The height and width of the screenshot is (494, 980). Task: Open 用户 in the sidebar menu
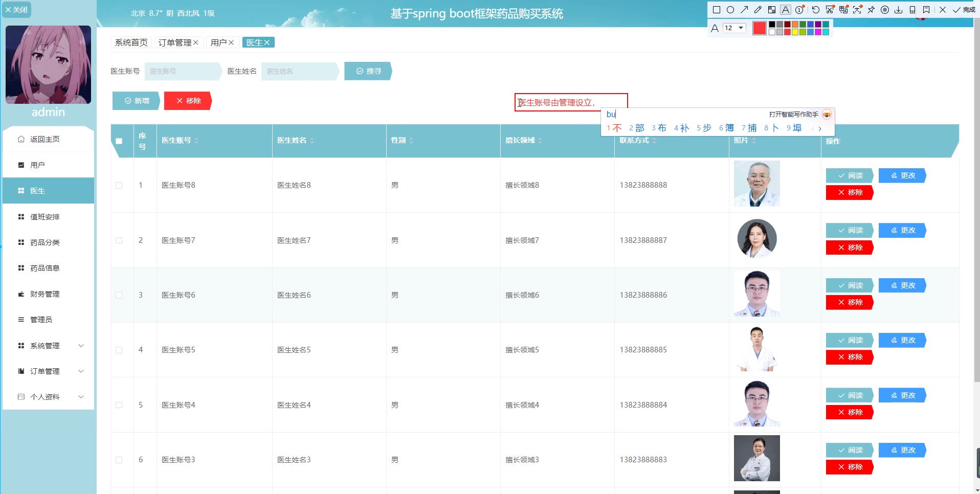click(48, 165)
